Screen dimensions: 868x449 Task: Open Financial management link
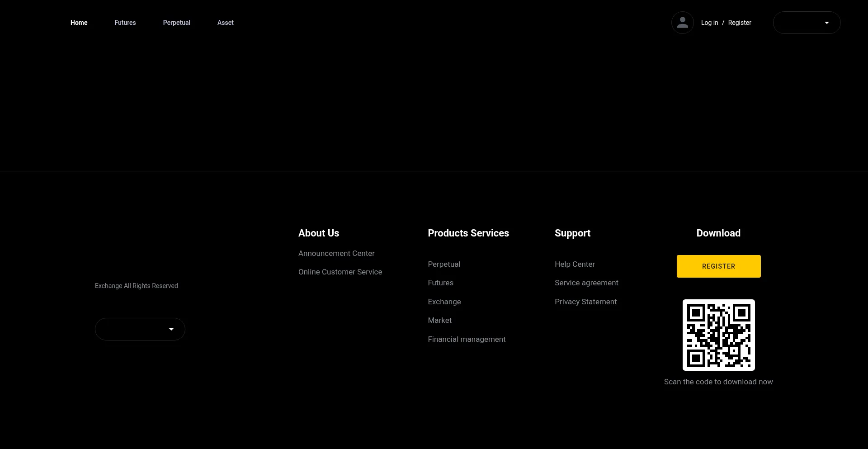tap(467, 340)
